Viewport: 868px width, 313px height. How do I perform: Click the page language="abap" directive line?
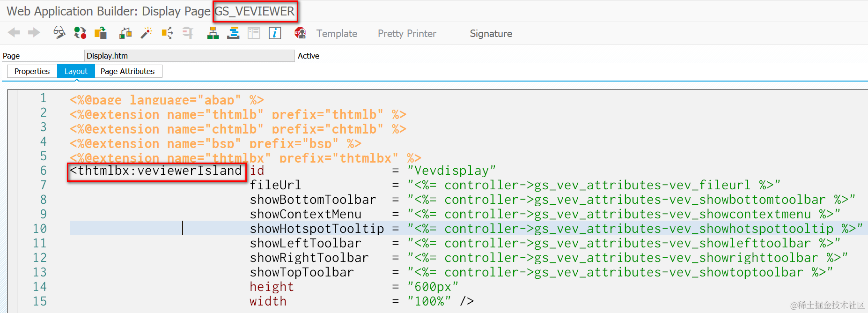click(x=167, y=100)
